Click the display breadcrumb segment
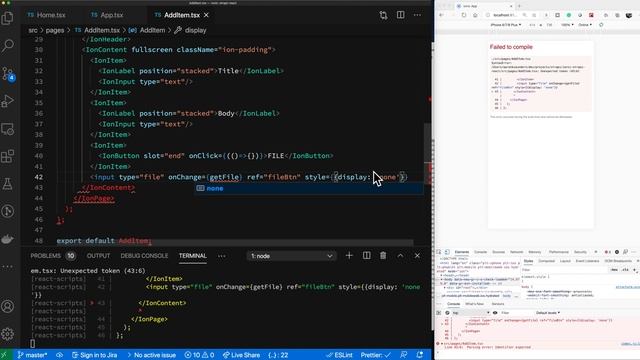Viewport: 640px width, 360px height. click(191, 30)
